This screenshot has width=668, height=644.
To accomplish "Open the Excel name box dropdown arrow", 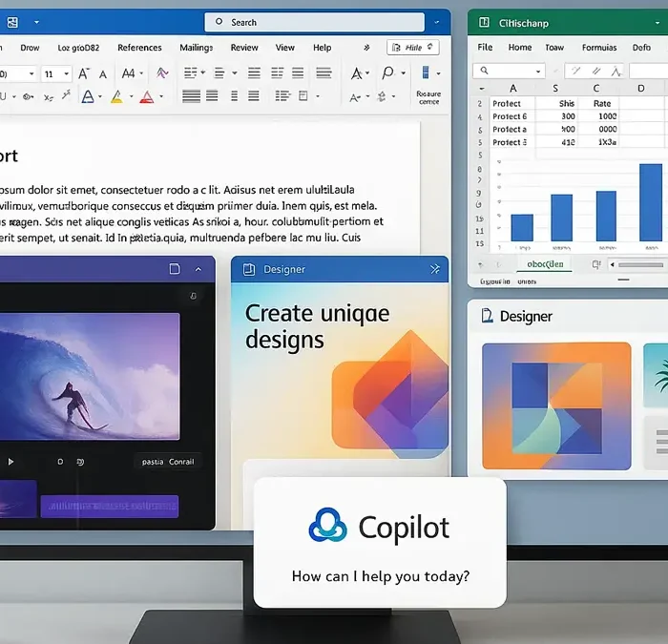I will (538, 72).
